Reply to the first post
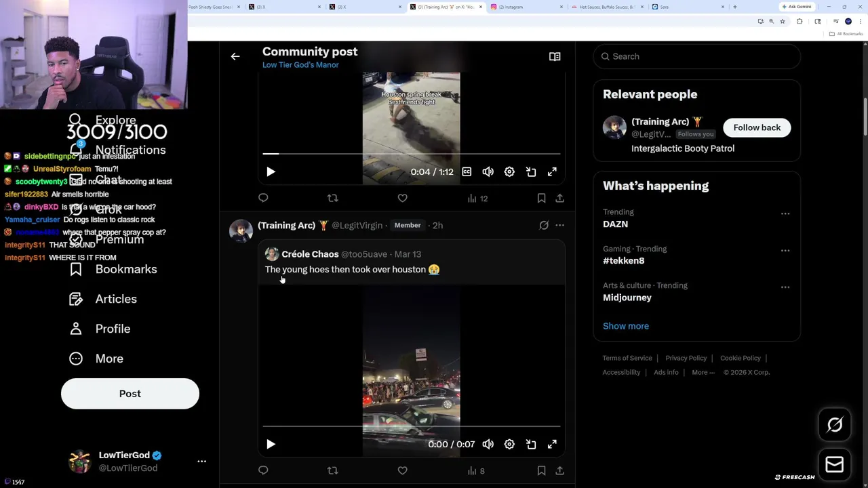The height and width of the screenshot is (488, 868). point(263,198)
